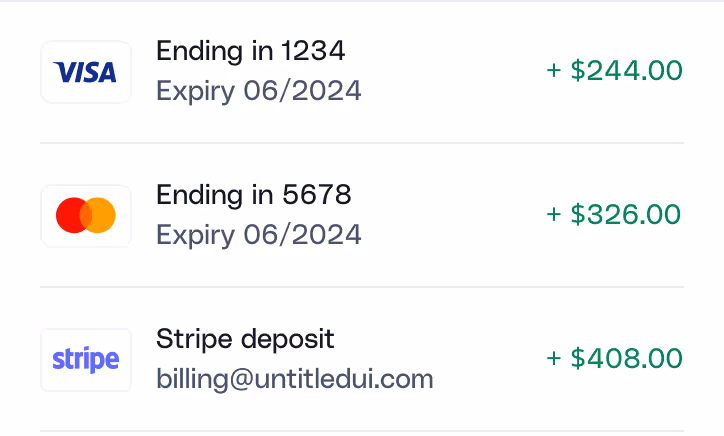Click the Mastercard logo icon
The width and height of the screenshot is (724, 436).
point(86,216)
